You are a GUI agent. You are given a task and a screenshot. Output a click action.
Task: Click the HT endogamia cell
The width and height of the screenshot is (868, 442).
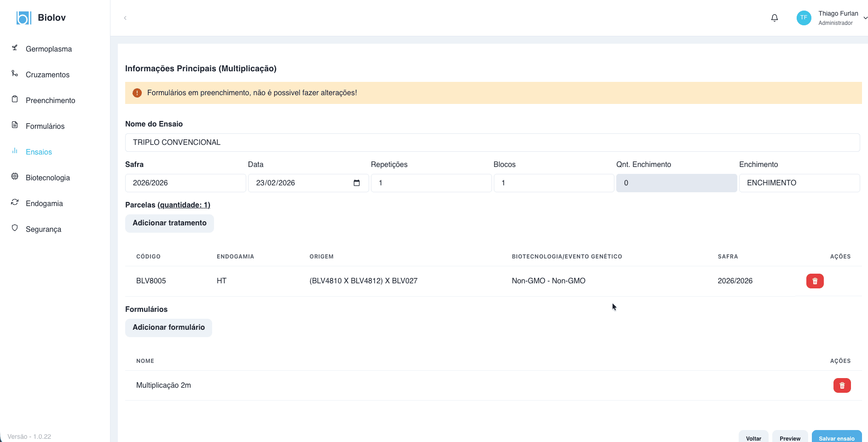(x=221, y=281)
